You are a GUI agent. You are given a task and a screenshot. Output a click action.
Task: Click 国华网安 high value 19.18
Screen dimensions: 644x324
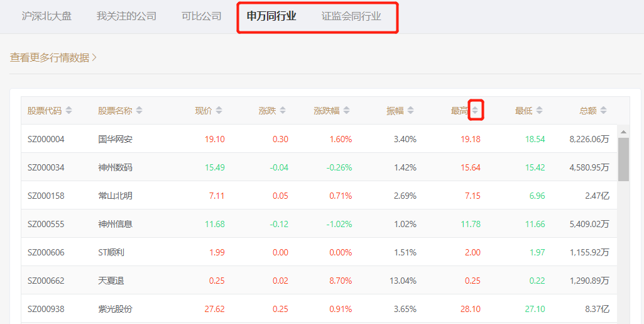coord(470,139)
